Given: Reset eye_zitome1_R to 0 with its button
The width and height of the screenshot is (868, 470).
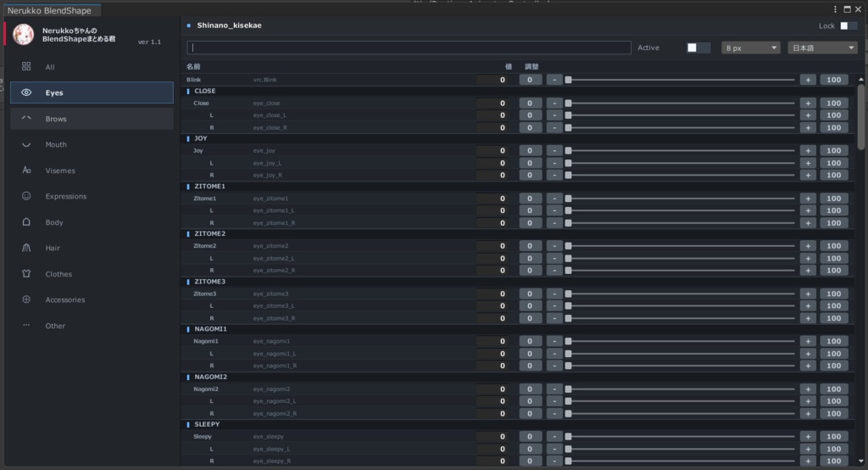Looking at the screenshot, I should coord(530,223).
